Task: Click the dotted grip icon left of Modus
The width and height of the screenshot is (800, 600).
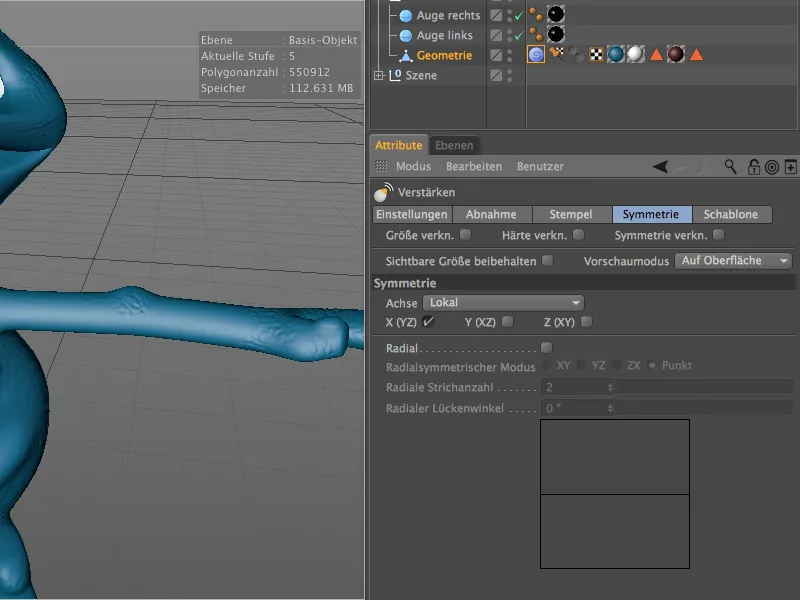Action: (381, 166)
